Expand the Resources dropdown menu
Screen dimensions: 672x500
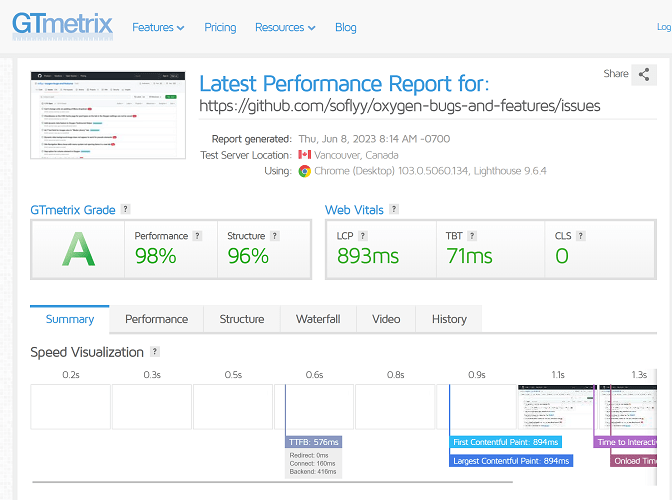285,27
